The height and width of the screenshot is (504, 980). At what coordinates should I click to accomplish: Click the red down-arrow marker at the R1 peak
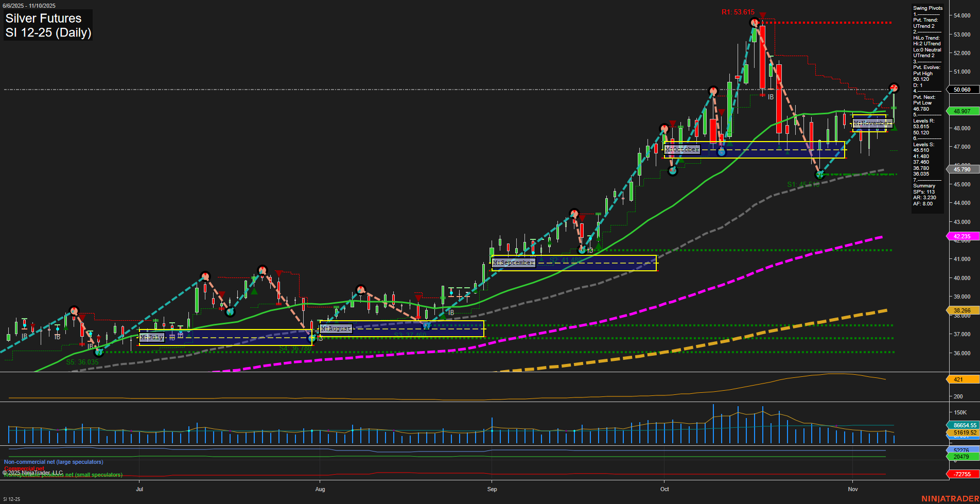[x=762, y=15]
